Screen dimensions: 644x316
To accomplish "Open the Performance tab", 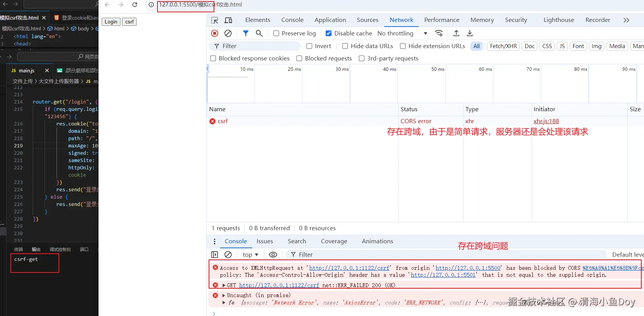I will pyautogui.click(x=442, y=20).
